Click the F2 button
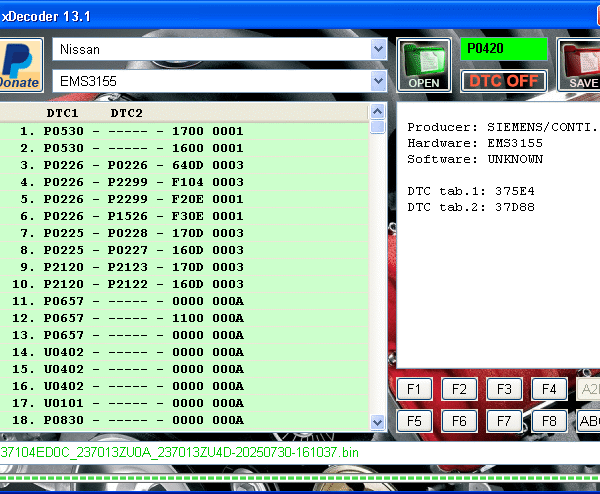600x494 pixels. point(459,389)
